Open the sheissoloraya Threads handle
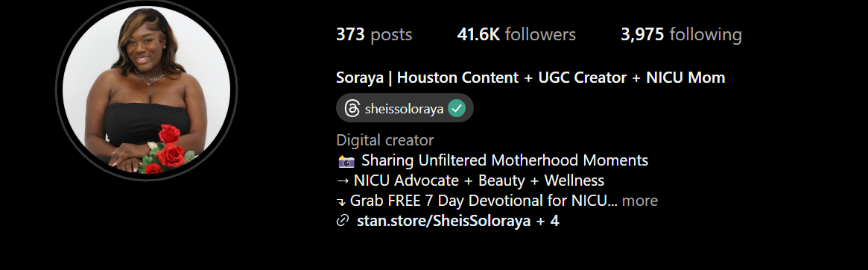This screenshot has width=868, height=270. coord(404,109)
